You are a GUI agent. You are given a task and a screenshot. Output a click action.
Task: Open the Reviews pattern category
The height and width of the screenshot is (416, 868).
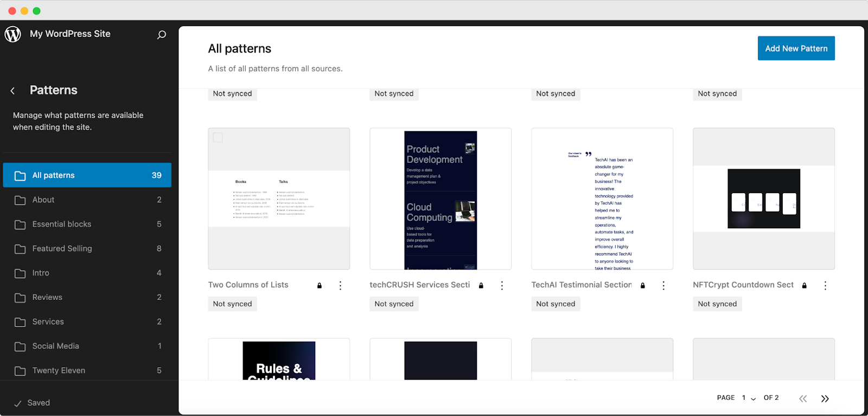87,297
